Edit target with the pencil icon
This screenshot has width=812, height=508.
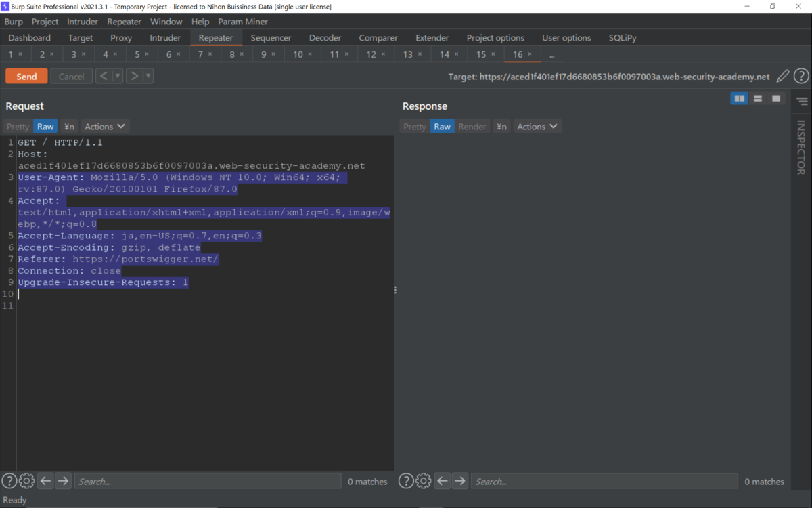(783, 77)
